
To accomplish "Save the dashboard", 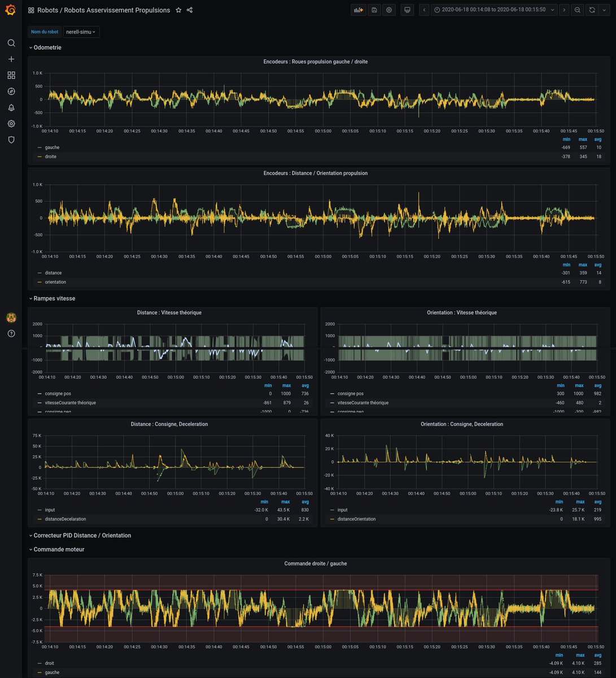I will click(x=374, y=10).
